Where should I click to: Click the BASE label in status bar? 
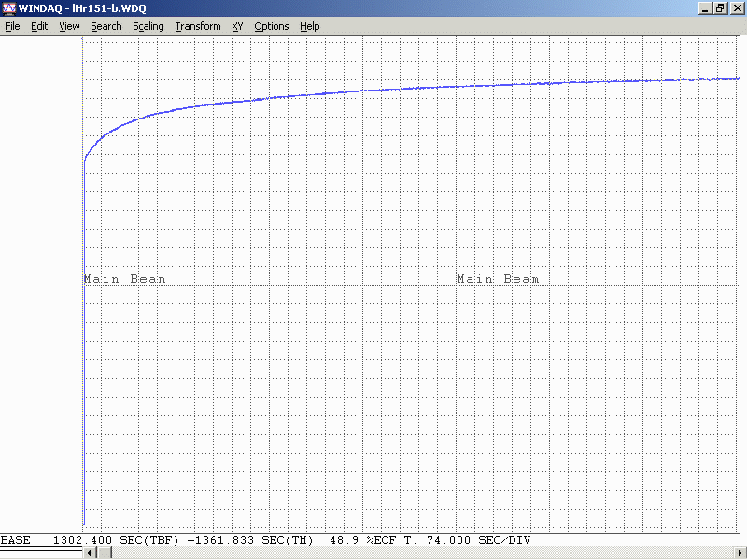16,540
